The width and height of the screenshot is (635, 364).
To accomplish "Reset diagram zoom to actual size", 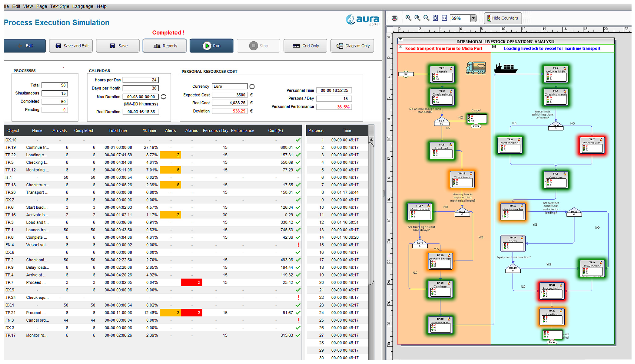I will click(417, 18).
